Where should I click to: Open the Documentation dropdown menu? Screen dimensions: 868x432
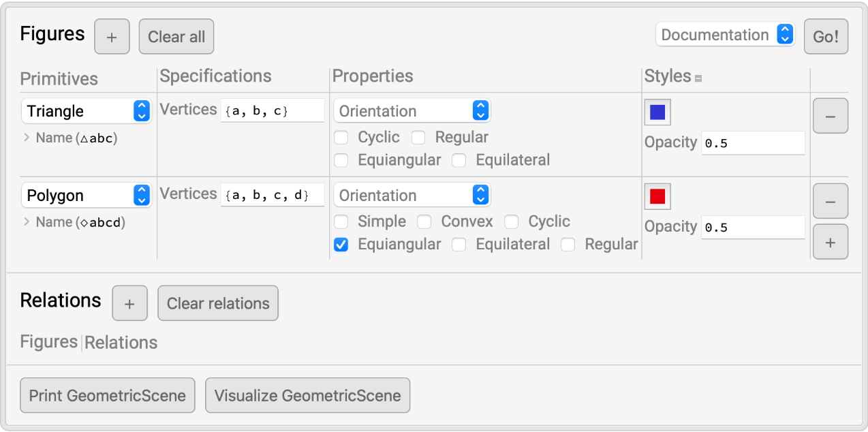[725, 35]
